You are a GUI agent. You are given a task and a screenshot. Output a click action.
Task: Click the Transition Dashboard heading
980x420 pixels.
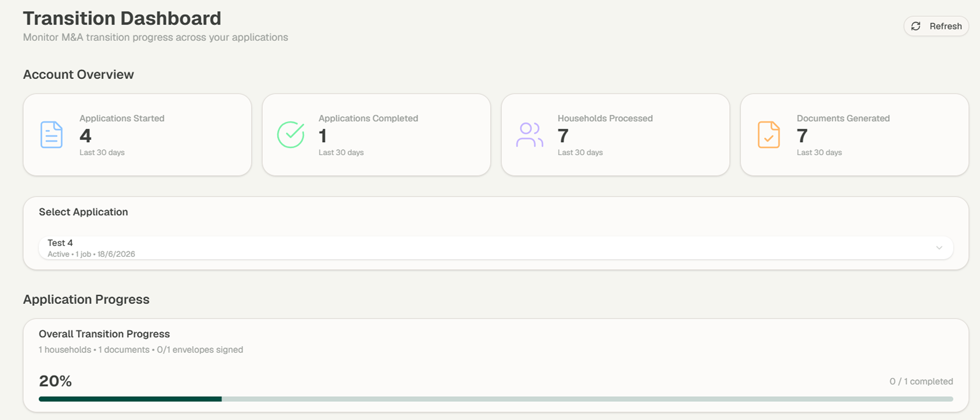(x=122, y=18)
